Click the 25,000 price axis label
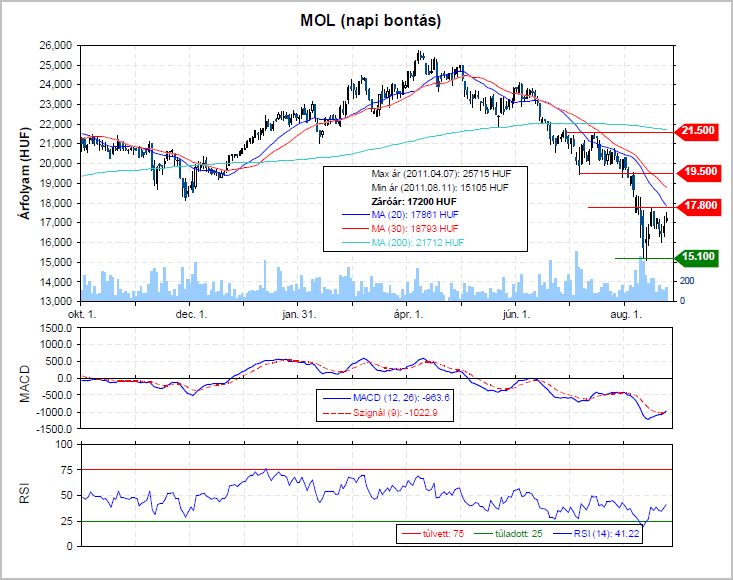 coord(56,65)
